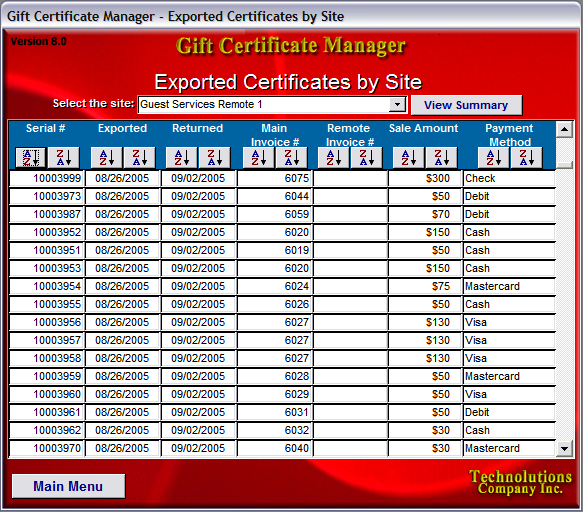Screen dimensions: 583x512
Task: Click the $75 Mastercard sale amount cell
Action: coord(425,286)
